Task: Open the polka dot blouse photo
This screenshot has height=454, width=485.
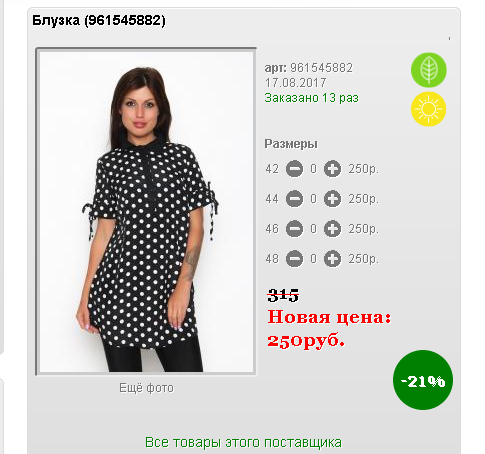Action: 146,211
